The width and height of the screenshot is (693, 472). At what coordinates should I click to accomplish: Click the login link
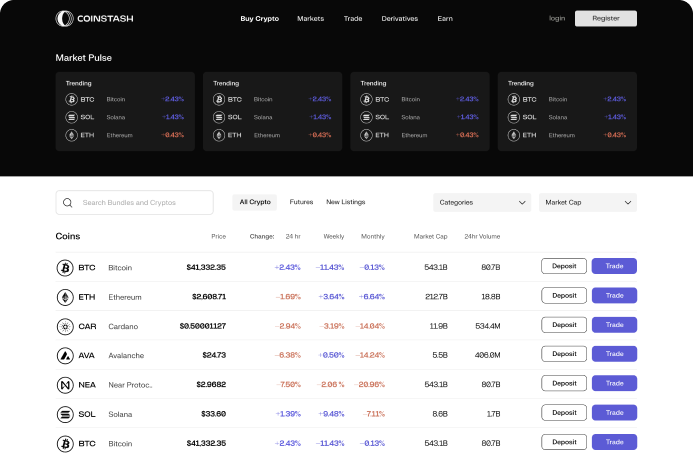click(557, 19)
